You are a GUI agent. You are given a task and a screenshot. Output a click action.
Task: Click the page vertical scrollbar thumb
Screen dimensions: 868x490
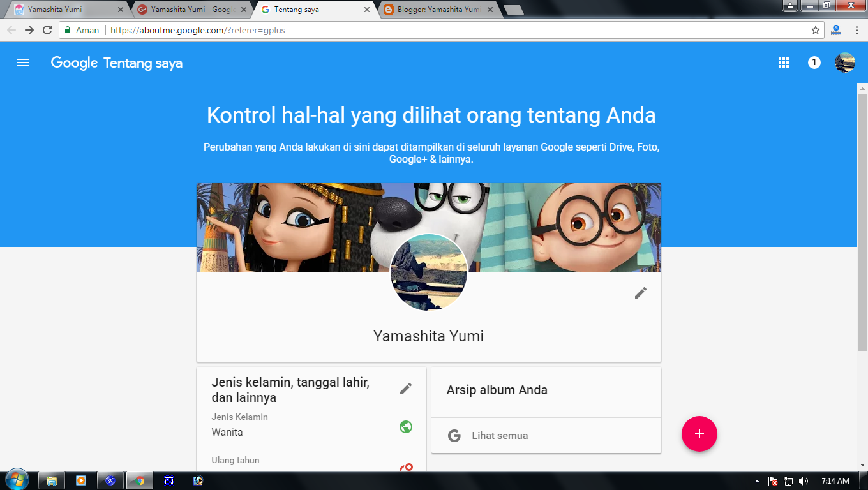click(x=862, y=221)
